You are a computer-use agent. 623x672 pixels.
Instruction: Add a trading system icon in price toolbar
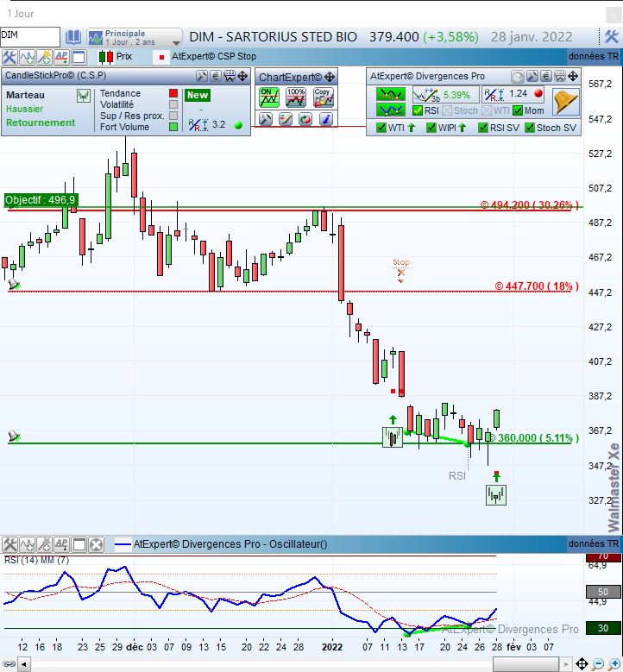44,57
